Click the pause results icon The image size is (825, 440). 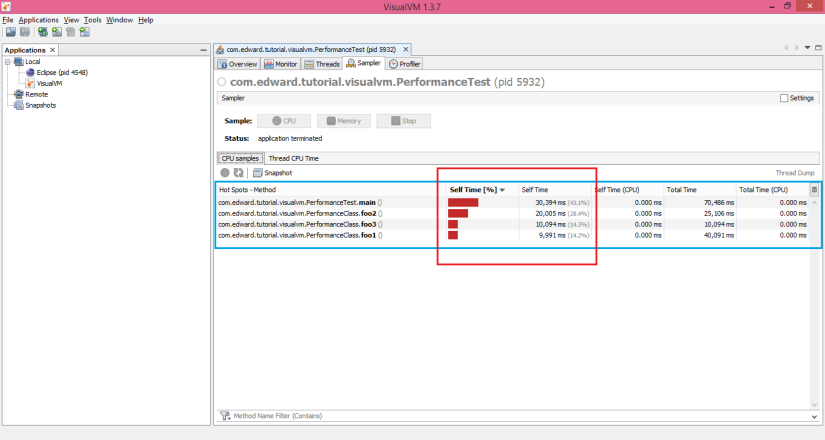pyautogui.click(x=225, y=173)
